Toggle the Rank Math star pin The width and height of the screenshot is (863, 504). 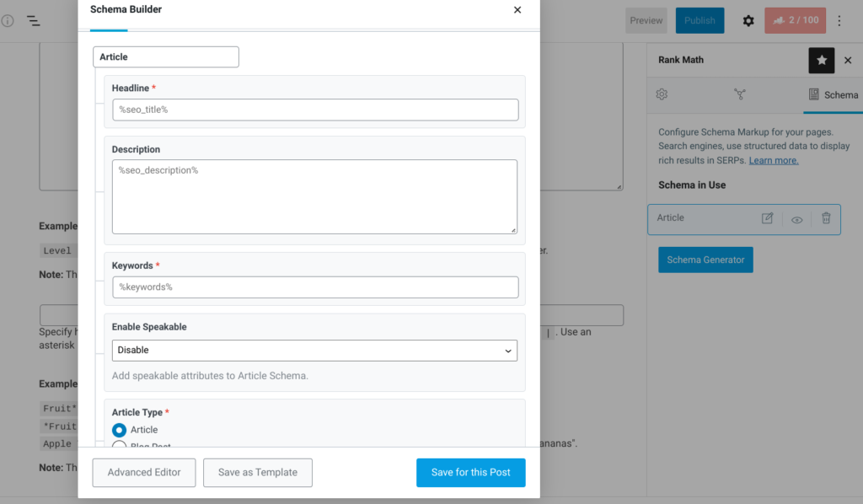coord(821,60)
